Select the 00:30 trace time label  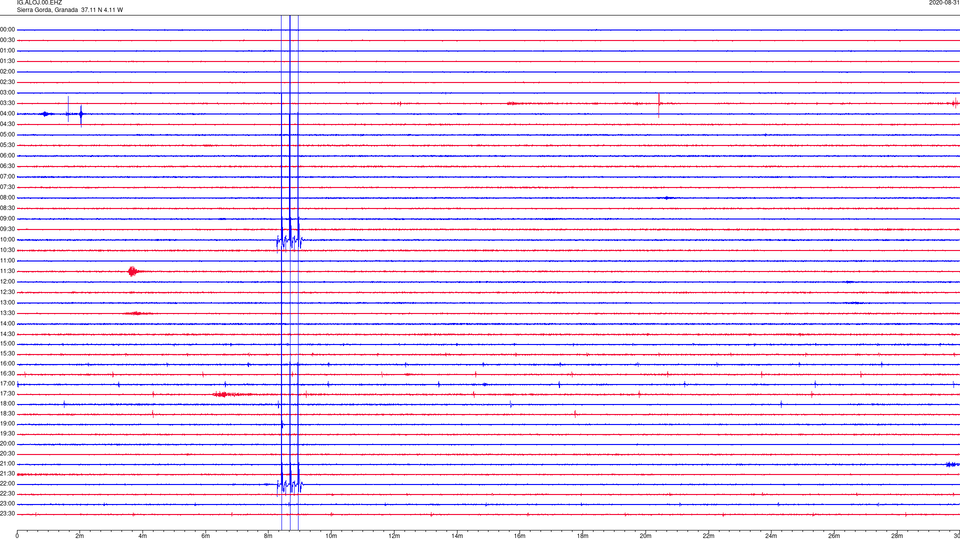coord(7,40)
